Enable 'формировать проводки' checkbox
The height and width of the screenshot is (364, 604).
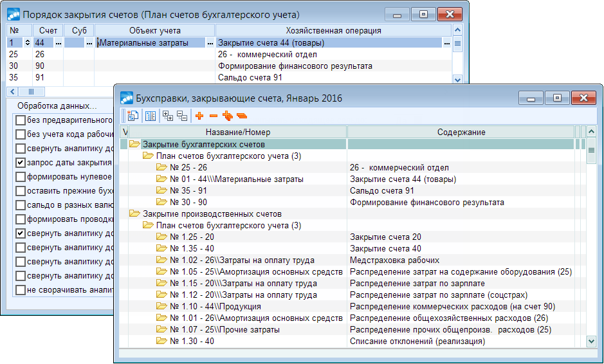point(21,219)
